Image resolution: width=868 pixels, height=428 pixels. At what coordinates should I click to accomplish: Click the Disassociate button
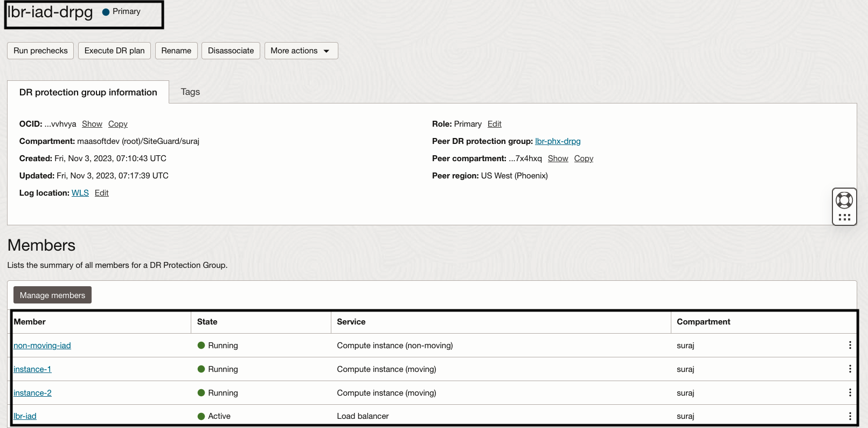[x=231, y=51]
